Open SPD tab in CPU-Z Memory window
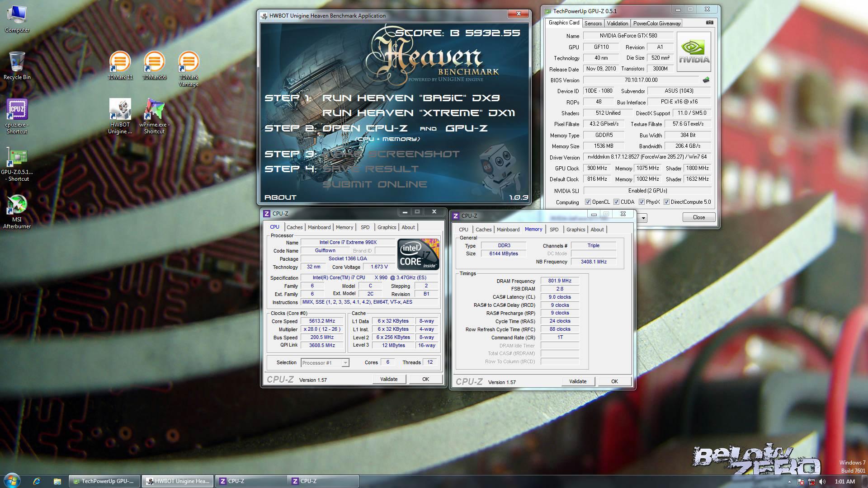The height and width of the screenshot is (488, 868). tap(554, 230)
